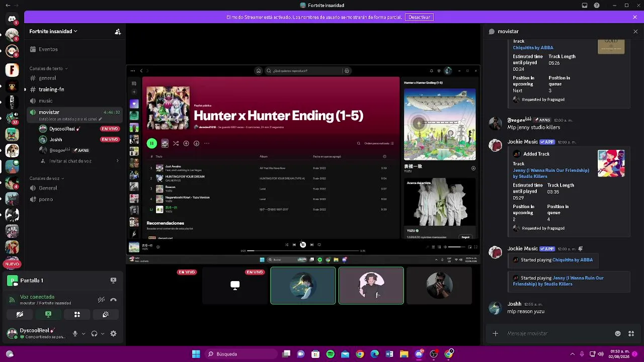This screenshot has height=362, width=644.
Task: Follow YUZU with the Seguir button
Action: pyautogui.click(x=465, y=237)
